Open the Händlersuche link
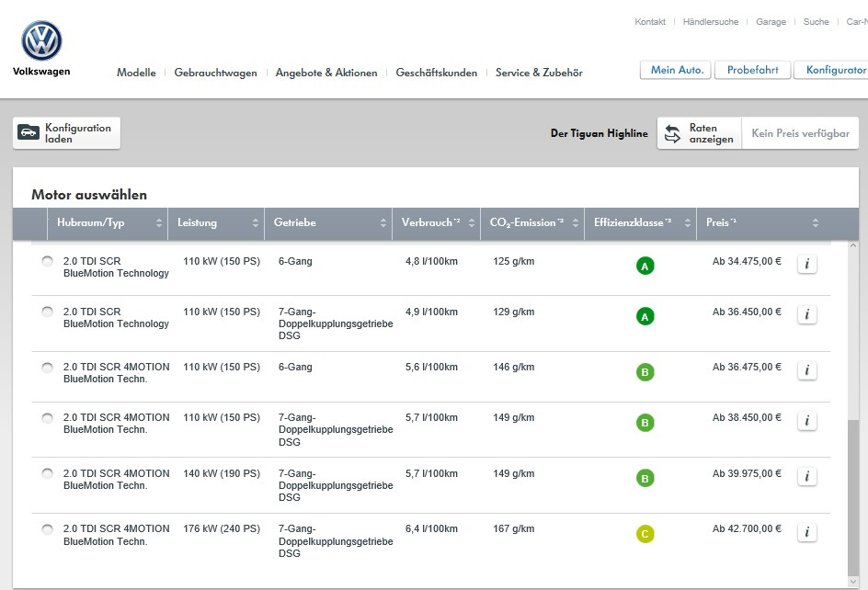The height and width of the screenshot is (590, 868). (x=710, y=22)
